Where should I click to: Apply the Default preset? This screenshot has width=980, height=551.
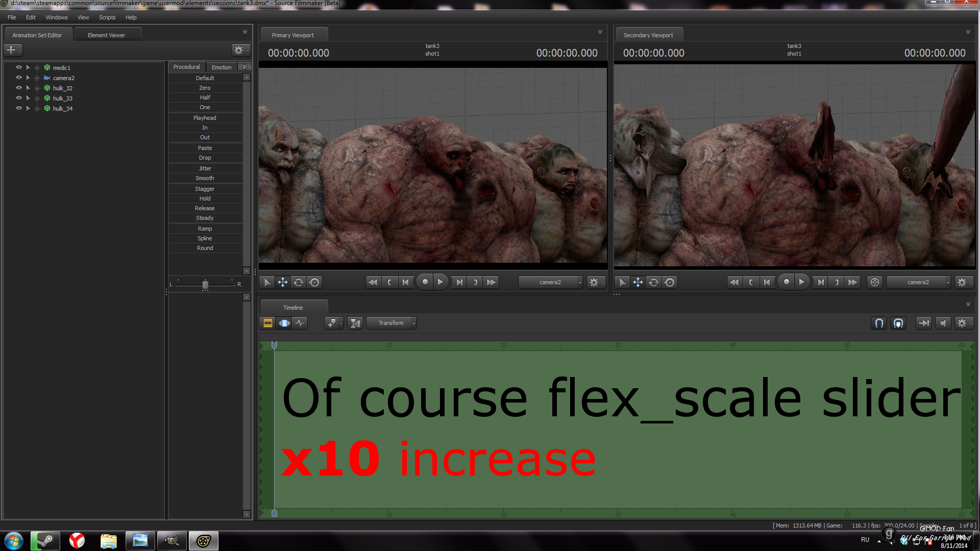205,78
